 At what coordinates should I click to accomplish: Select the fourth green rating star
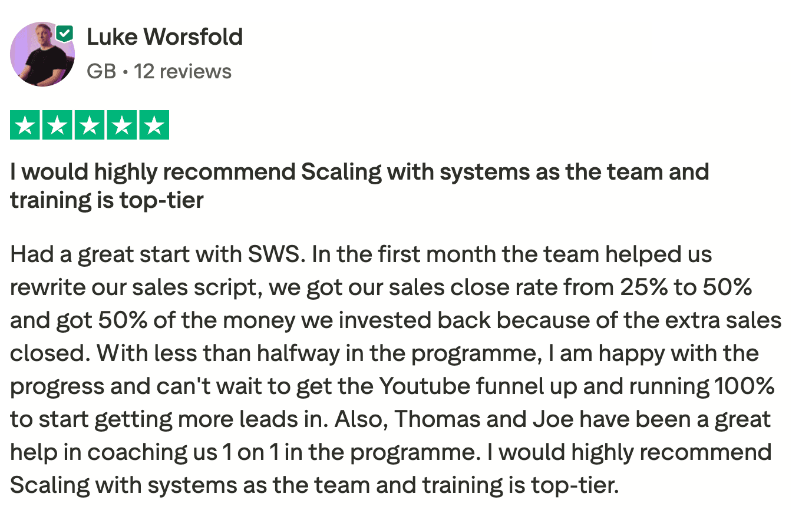(122, 125)
